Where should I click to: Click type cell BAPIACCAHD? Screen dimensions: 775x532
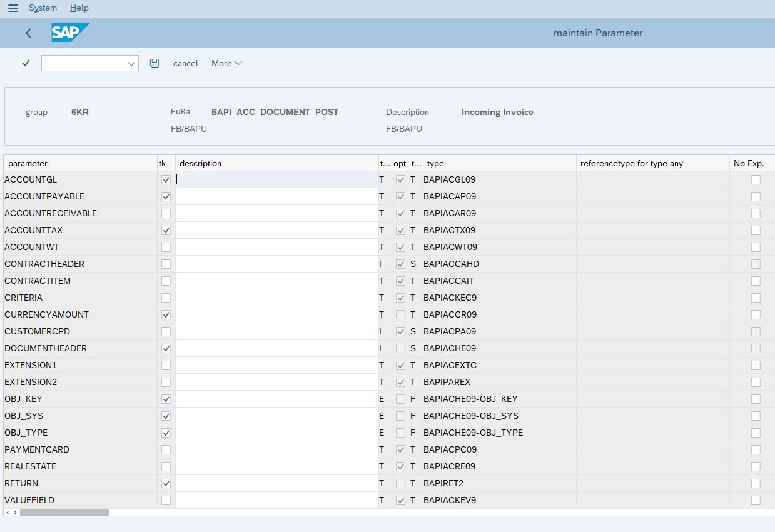[x=499, y=264]
